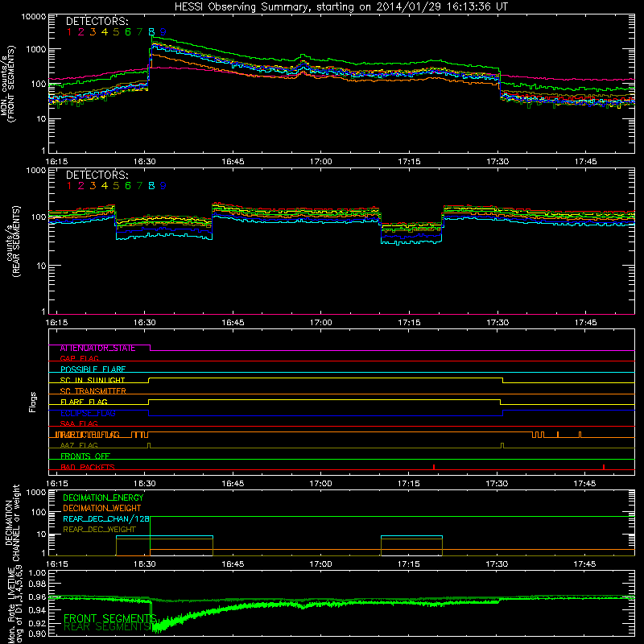Click the DETECTORS: heading in rear segments panel
Image resolution: width=644 pixels, height=644 pixels.
(x=97, y=175)
